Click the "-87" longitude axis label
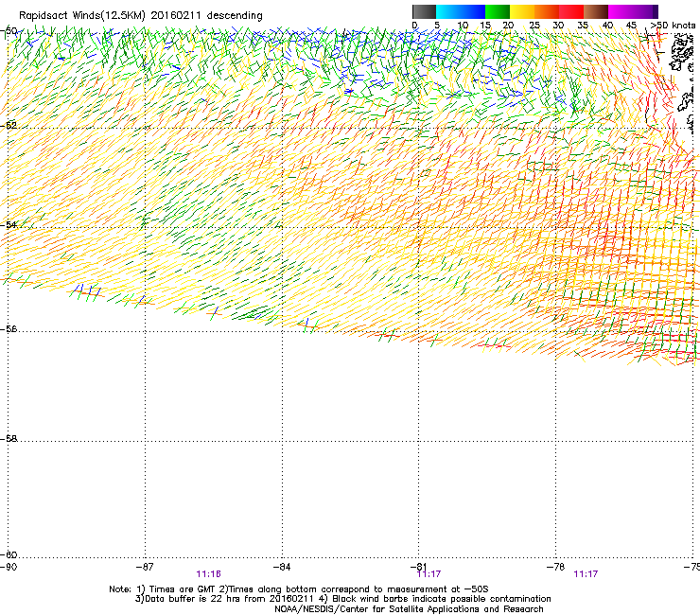 [x=145, y=567]
